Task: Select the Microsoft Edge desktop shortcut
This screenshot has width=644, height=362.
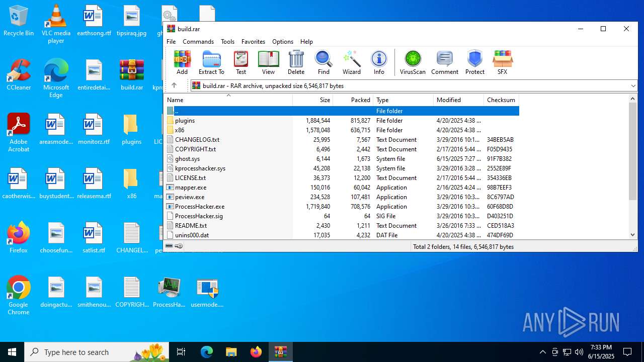Action: point(56,79)
